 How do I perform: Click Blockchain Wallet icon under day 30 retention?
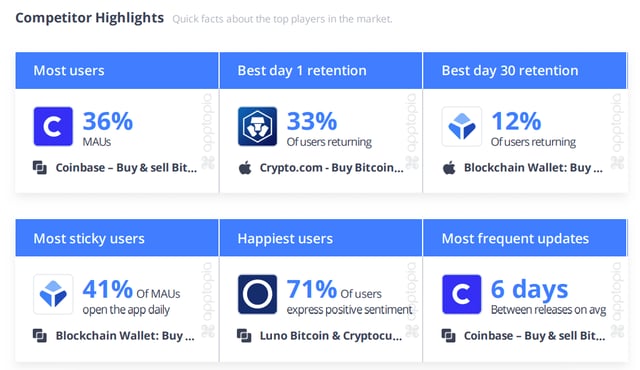(x=462, y=126)
